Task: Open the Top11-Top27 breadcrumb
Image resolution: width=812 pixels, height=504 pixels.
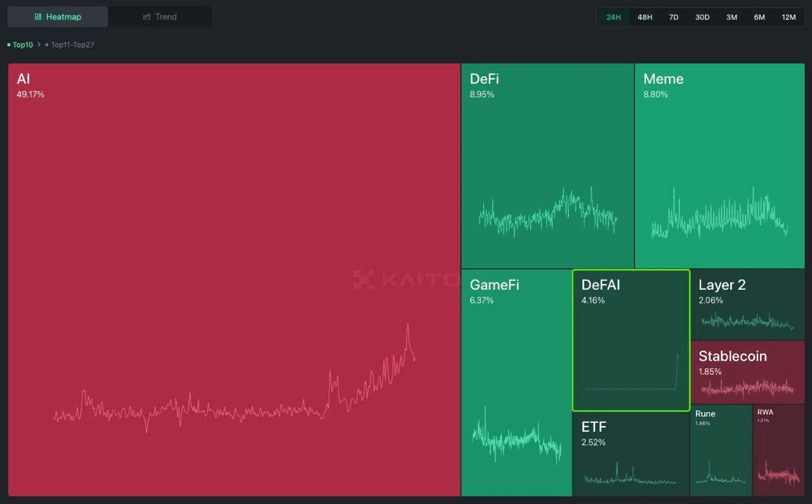Action: coord(72,45)
